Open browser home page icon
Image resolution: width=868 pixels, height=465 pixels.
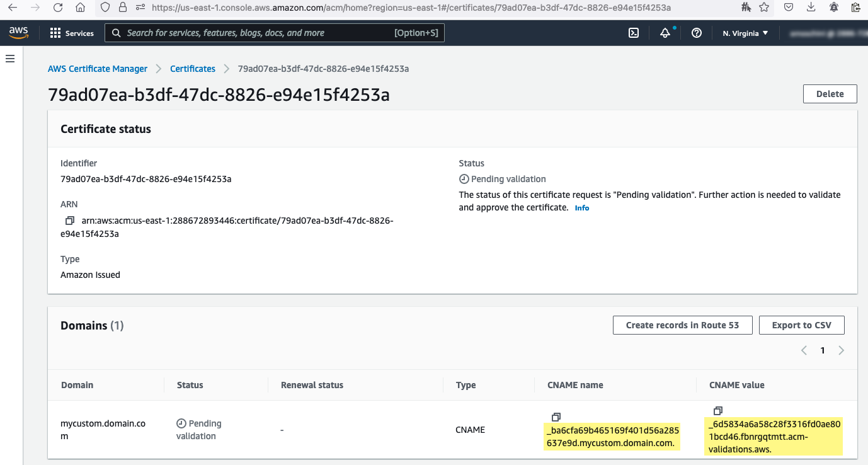80,8
